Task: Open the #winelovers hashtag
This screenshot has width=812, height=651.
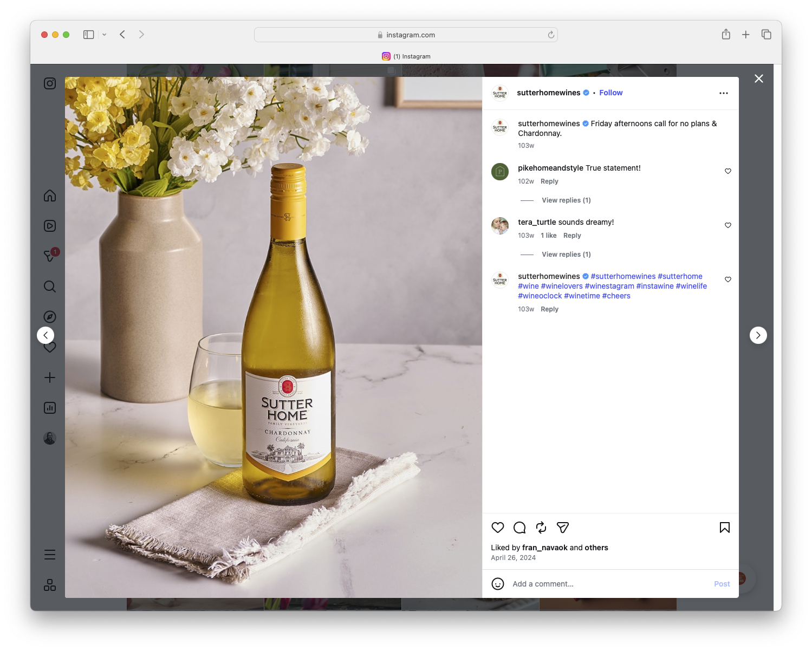Action: click(562, 286)
